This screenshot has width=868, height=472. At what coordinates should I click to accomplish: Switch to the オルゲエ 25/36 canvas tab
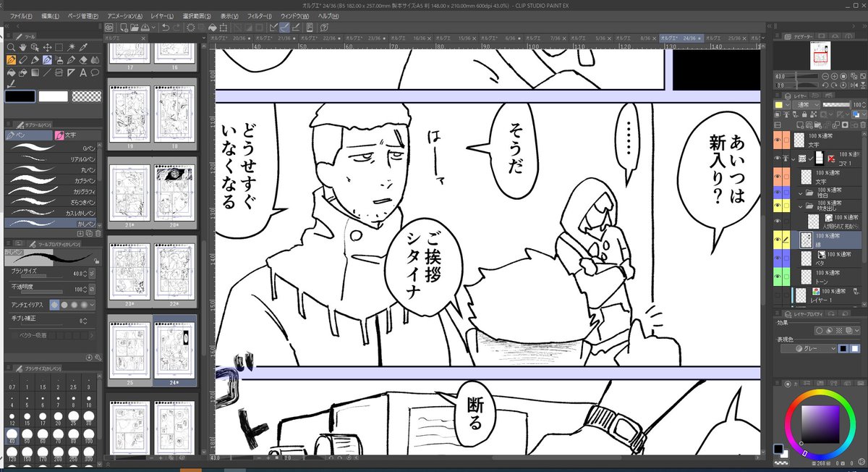pos(727,38)
